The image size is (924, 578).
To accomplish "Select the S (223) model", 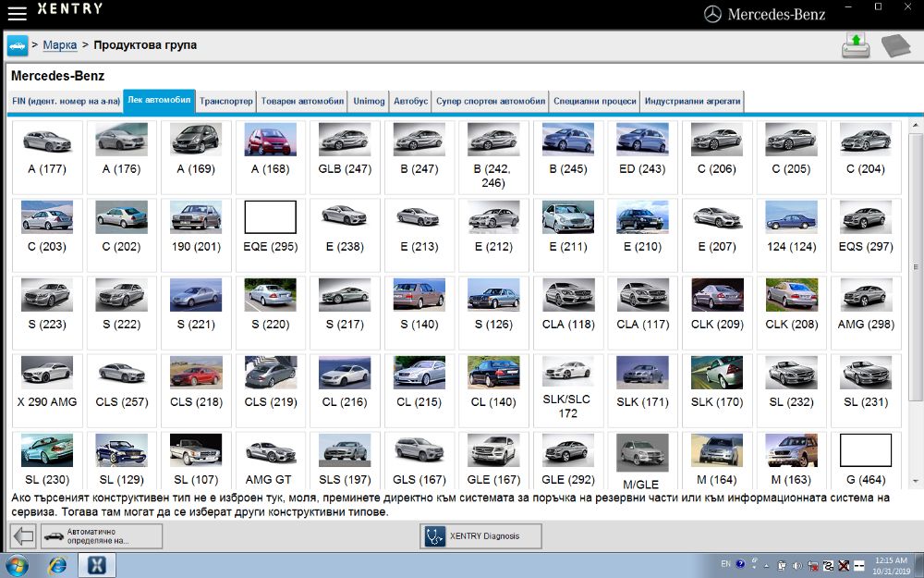I will (47, 314).
